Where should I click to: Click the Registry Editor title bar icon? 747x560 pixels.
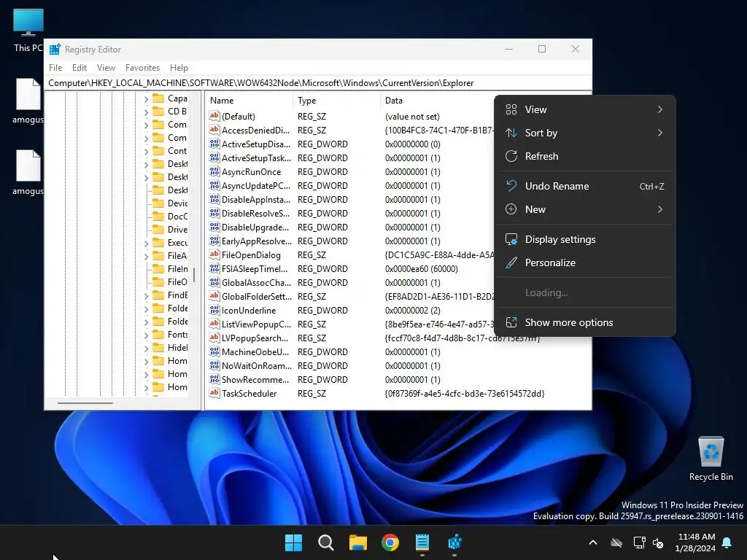pos(55,49)
